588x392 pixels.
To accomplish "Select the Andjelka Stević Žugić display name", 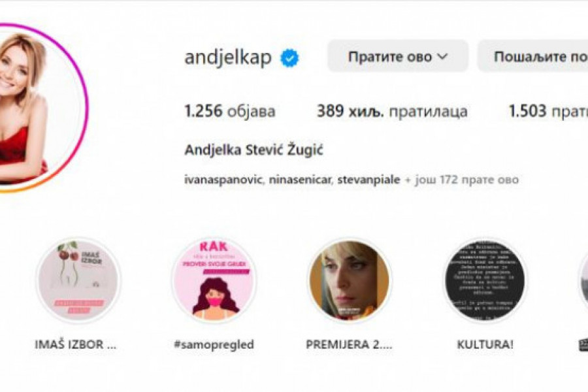I will (254, 150).
